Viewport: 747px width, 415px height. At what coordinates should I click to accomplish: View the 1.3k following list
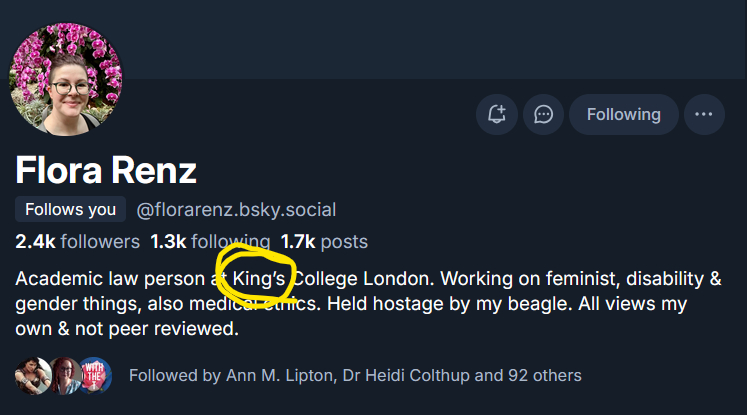(210, 241)
